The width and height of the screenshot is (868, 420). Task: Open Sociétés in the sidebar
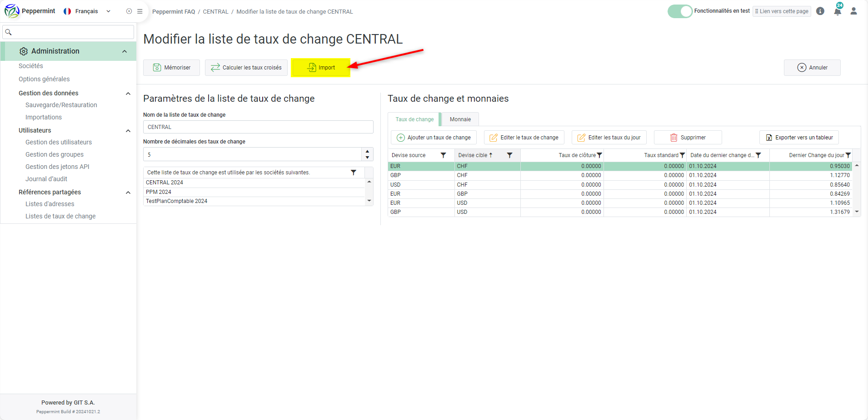31,66
